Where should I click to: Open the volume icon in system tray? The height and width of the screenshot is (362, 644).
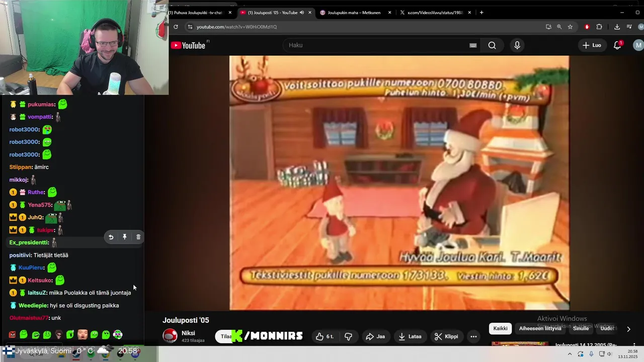point(609,354)
